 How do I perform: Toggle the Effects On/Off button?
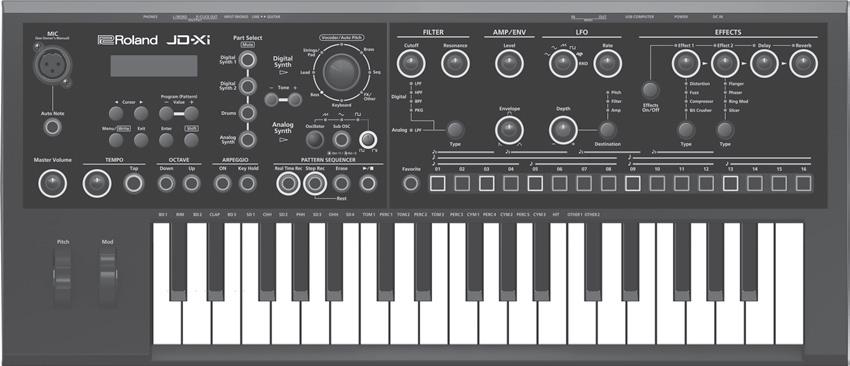[651, 90]
